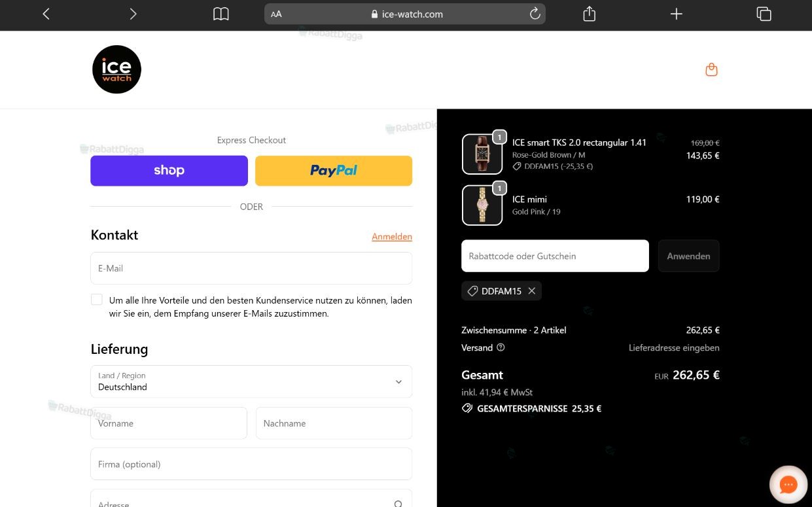Click the Anmelden login link
This screenshot has height=507, width=812.
click(x=392, y=237)
